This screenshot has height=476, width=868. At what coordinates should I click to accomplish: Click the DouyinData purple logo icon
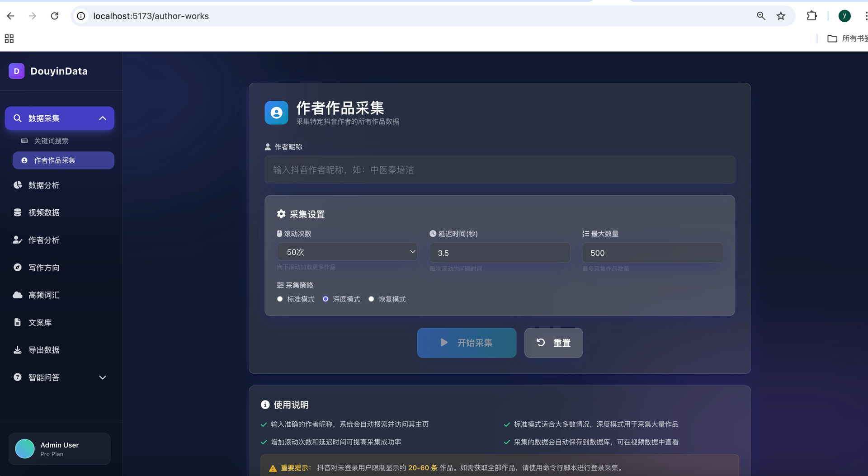click(16, 71)
